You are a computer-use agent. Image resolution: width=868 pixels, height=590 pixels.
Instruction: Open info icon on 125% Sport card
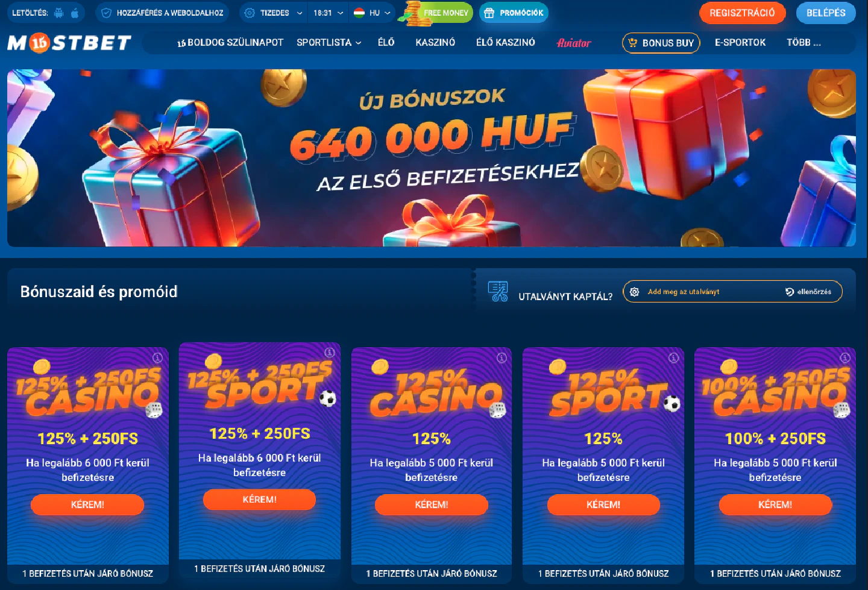[673, 357]
